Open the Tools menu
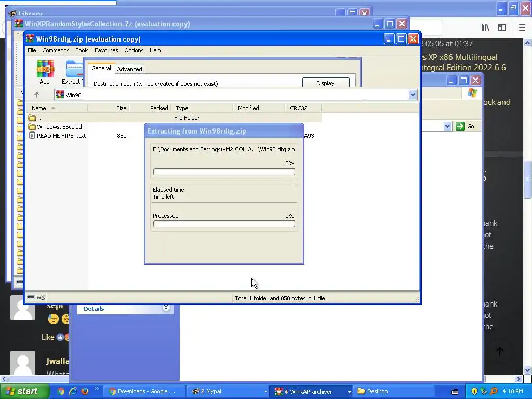 click(x=82, y=50)
